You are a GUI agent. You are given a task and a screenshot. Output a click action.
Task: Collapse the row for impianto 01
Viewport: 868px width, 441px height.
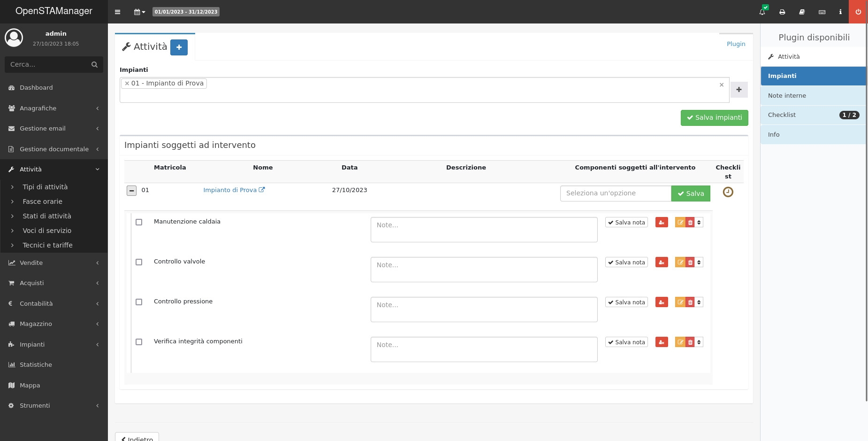(131, 191)
